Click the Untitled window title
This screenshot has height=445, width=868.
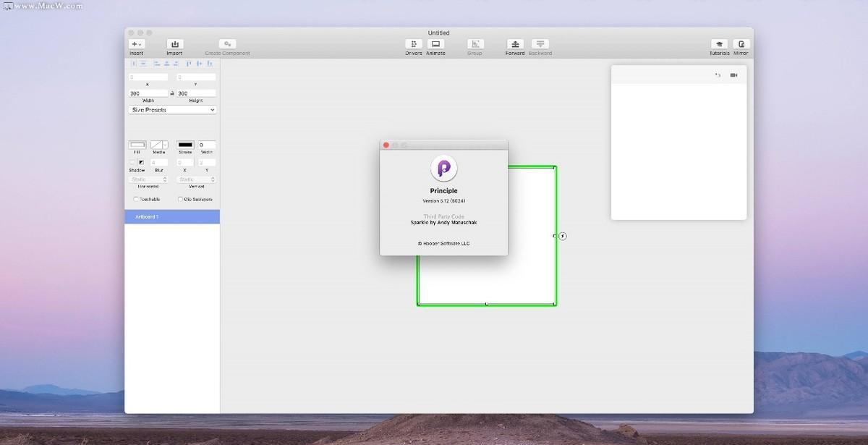[438, 33]
